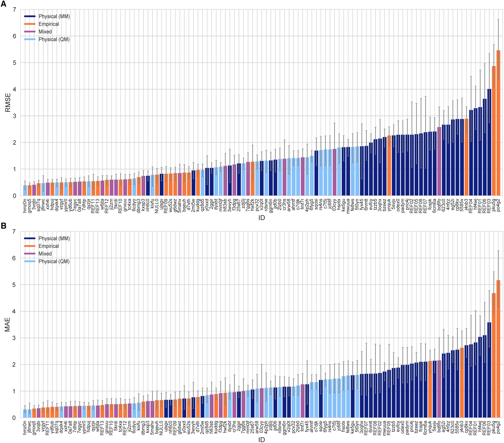Click the 'hf4wj' x-axis label under the MAE chart

480,426
